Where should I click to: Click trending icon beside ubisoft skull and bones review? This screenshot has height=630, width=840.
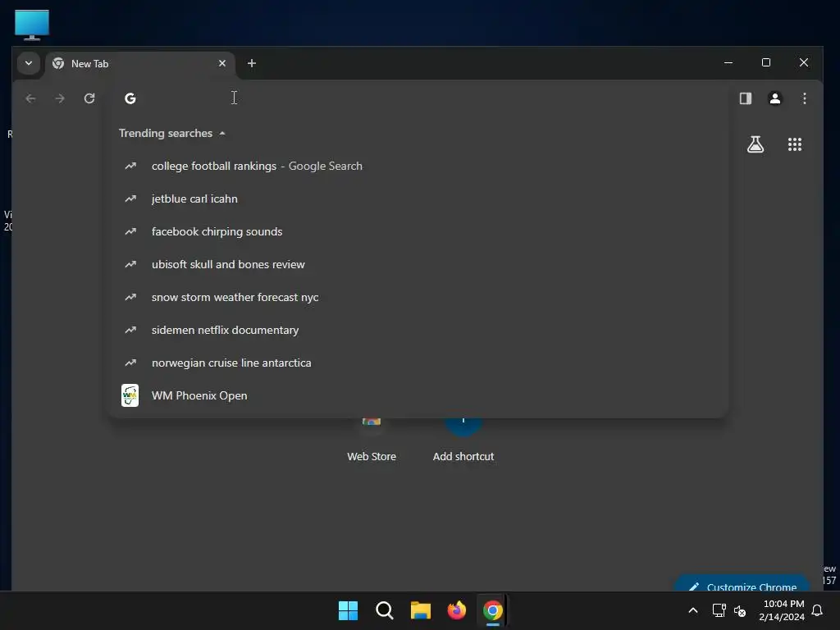(130, 264)
